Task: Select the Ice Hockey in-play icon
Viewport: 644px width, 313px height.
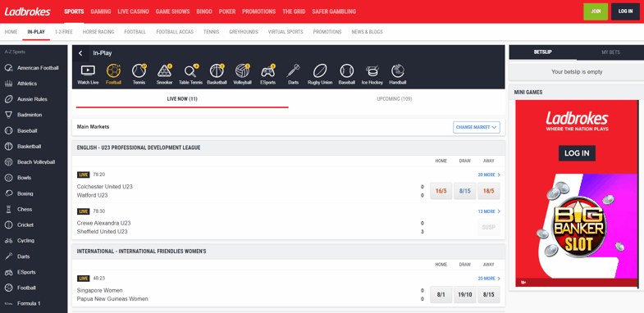Action: [x=372, y=75]
